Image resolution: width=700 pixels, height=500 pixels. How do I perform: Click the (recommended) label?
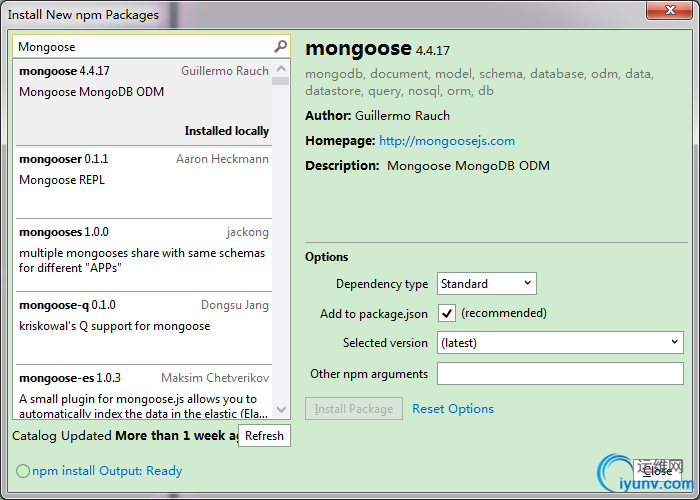click(504, 313)
